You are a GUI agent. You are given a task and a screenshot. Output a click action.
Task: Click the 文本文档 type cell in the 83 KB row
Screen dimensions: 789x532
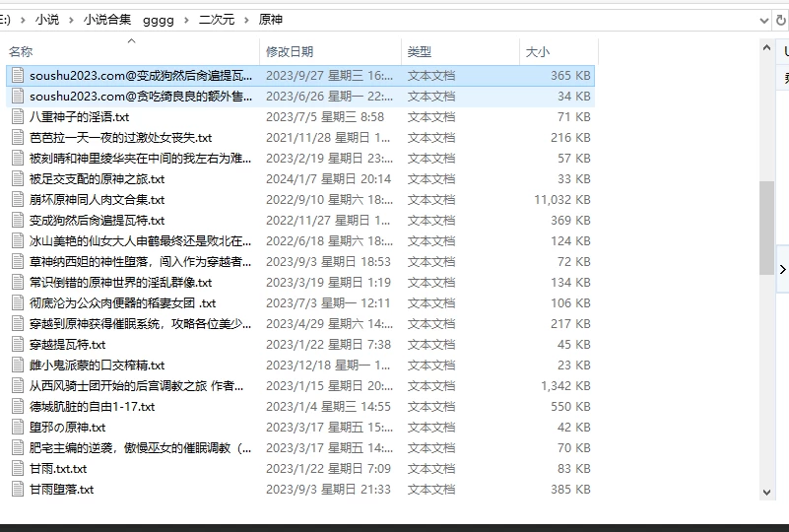click(x=431, y=469)
